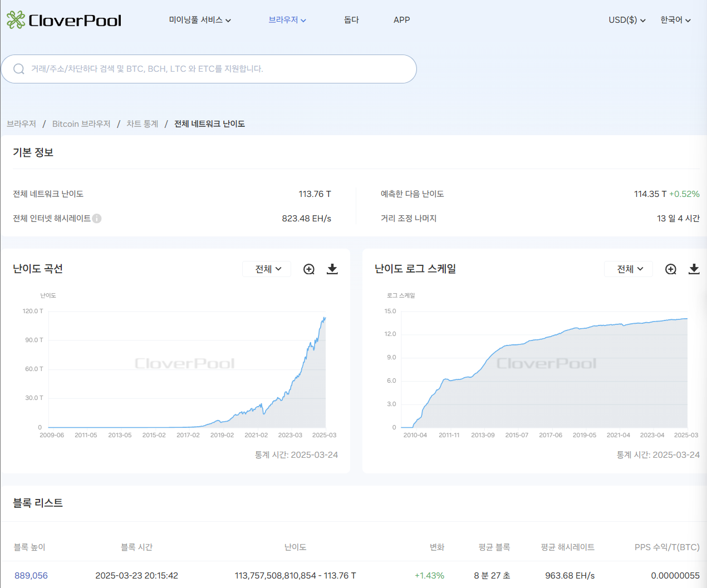Zoom into the 난이도 로그 스케일 chart
Screen dimensions: 707x588
point(671,269)
